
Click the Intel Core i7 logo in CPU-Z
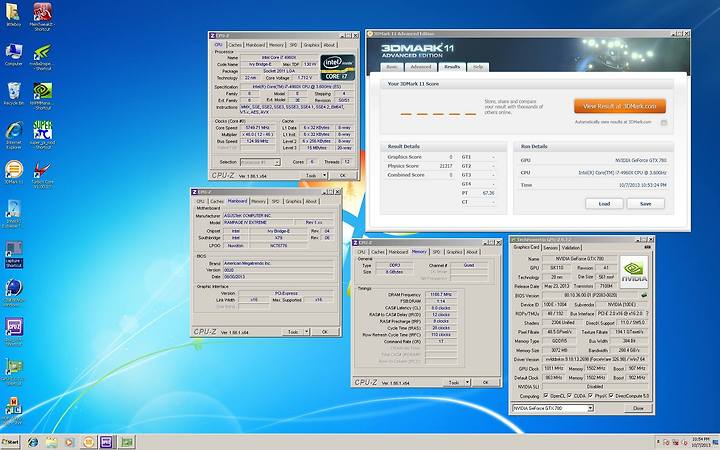coord(338,68)
